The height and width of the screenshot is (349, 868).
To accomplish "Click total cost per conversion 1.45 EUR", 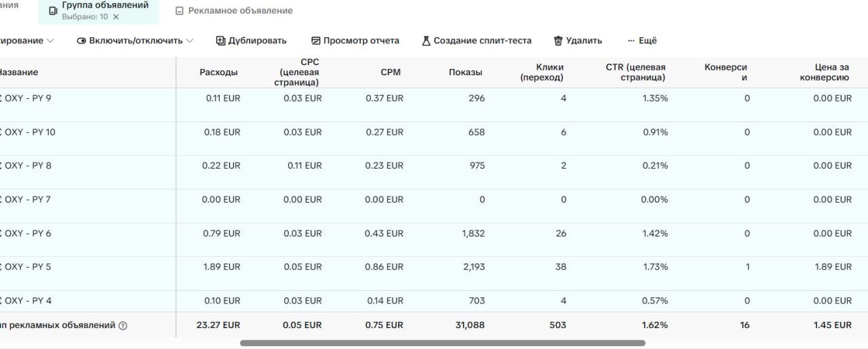I will pos(833,325).
